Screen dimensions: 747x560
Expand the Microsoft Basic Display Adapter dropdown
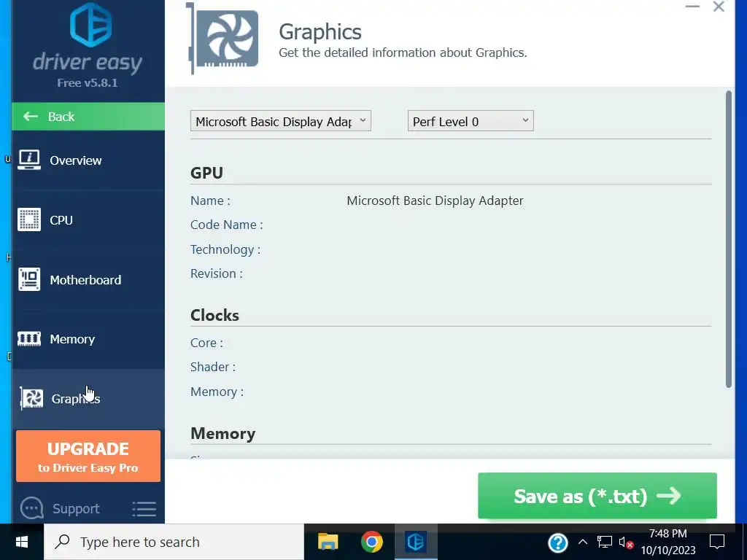coord(281,121)
